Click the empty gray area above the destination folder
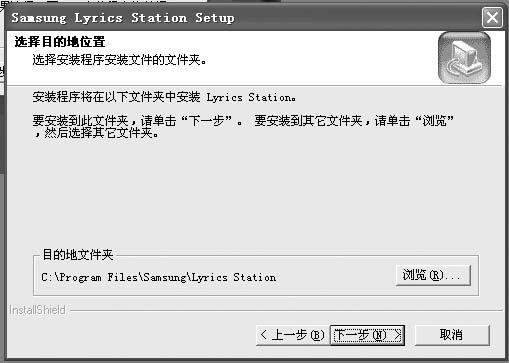 pos(253,193)
